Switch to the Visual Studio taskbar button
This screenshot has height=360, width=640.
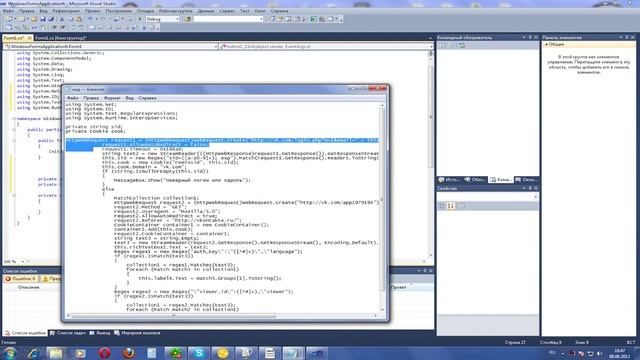[x=317, y=353]
